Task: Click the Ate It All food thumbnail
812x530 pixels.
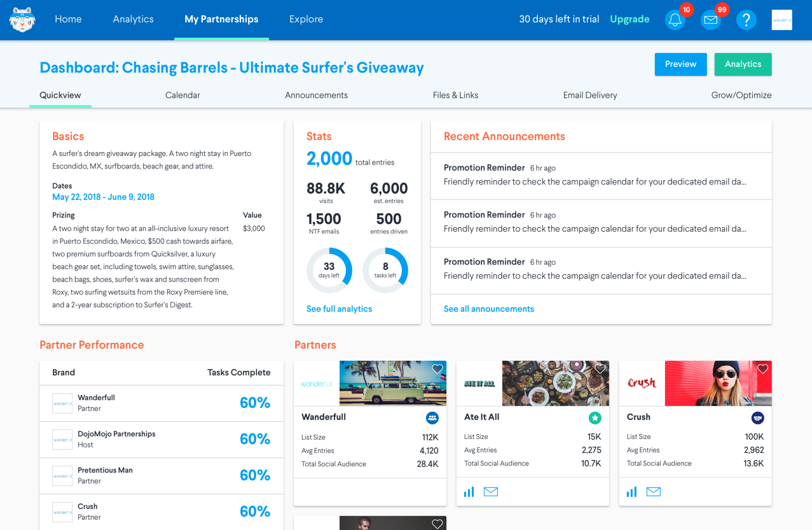Action: pyautogui.click(x=556, y=384)
